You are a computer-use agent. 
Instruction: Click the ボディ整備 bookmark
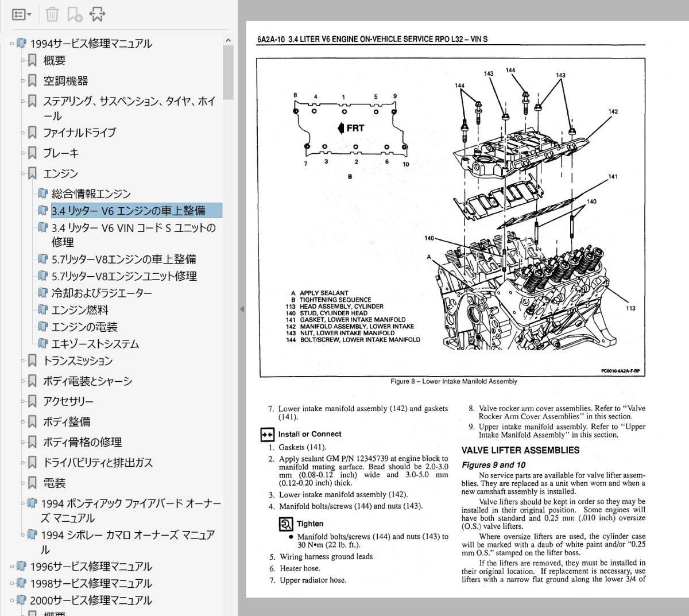coord(67,422)
